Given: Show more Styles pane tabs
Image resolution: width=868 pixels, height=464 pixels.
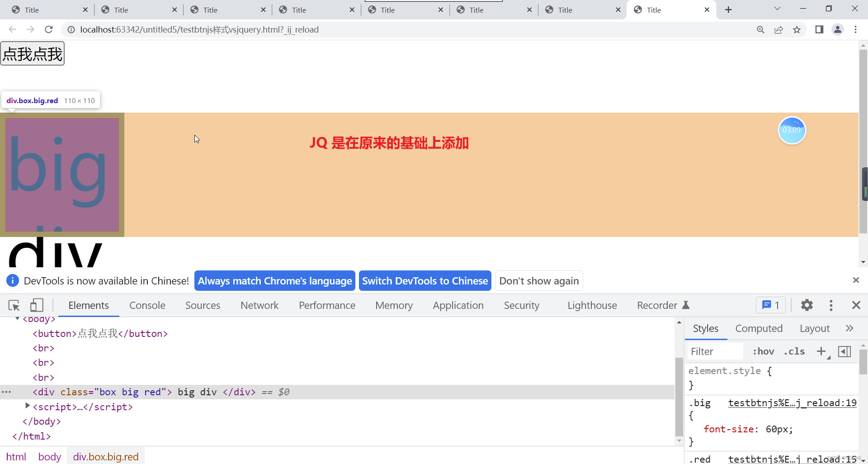Looking at the screenshot, I should (849, 328).
